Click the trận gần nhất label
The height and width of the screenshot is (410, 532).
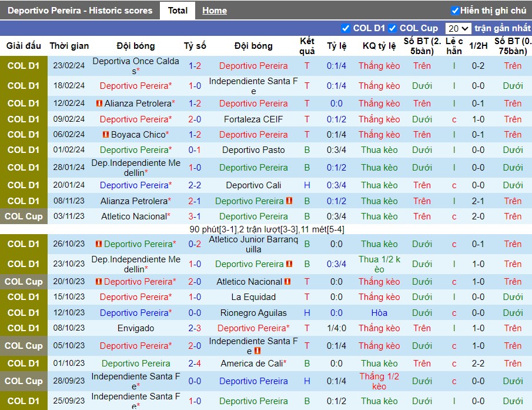point(503,28)
